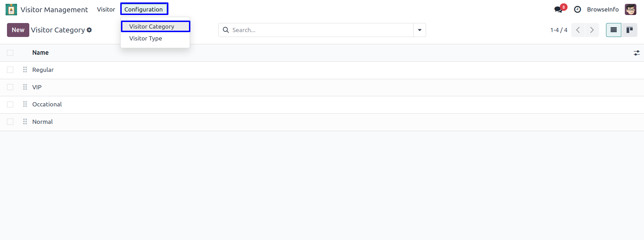The width and height of the screenshot is (644, 240).
Task: Check the select-all checkbox in header
Action: coord(10,53)
